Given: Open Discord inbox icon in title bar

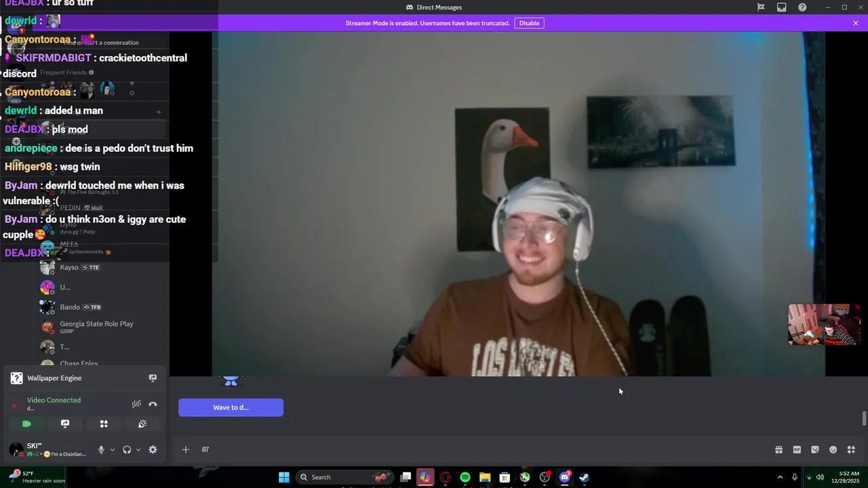Looking at the screenshot, I should tap(782, 7).
